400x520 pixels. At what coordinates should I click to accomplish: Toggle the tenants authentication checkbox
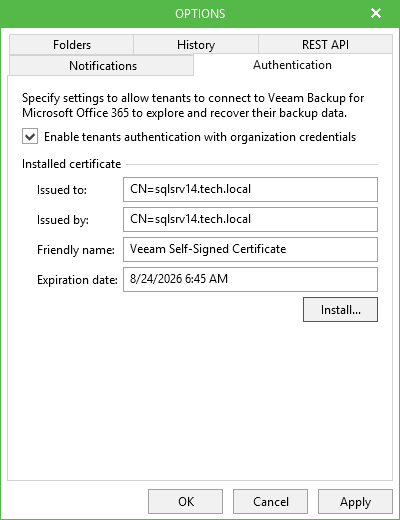coord(30,137)
